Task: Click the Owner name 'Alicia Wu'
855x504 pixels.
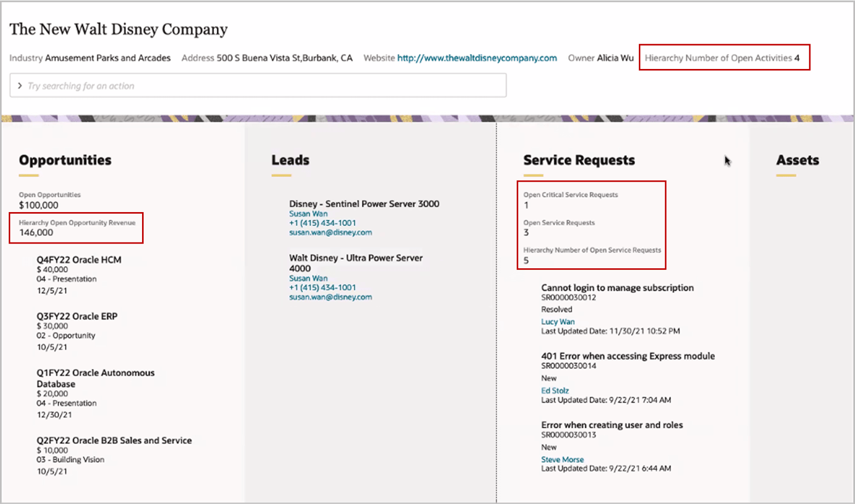Action: 615,58
